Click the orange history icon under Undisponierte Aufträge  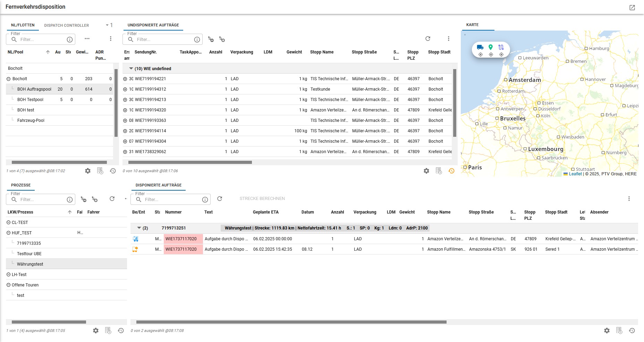pos(451,171)
